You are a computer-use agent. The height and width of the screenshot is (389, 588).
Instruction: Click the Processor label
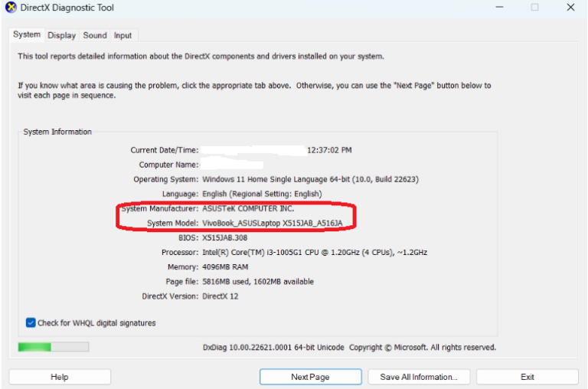click(x=180, y=252)
